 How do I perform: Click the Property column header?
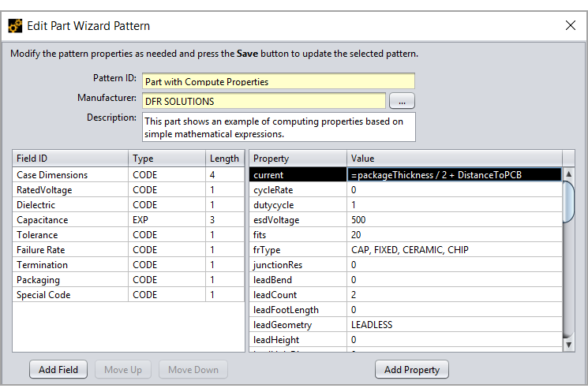pos(297,159)
